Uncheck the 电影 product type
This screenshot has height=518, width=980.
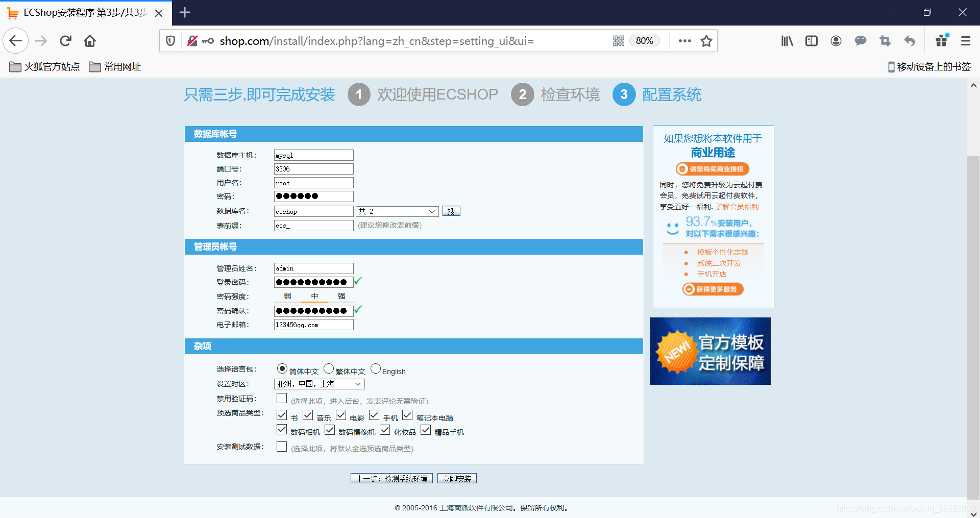341,415
